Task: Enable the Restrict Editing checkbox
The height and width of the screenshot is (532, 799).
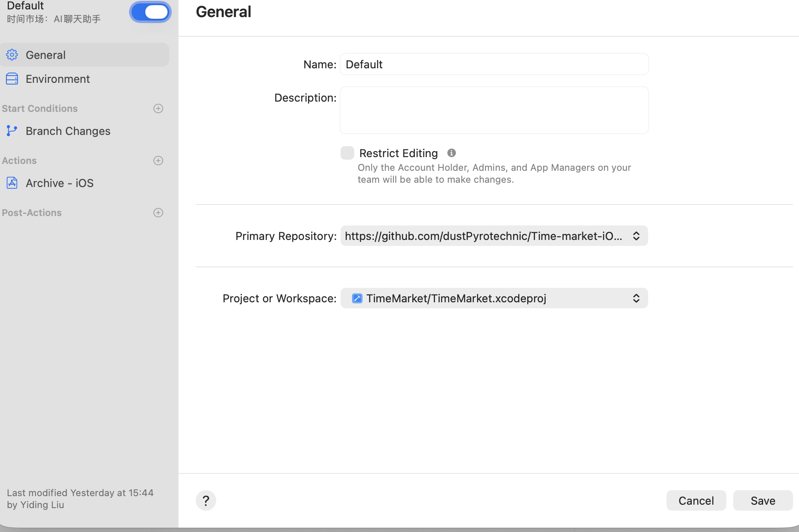Action: (347, 153)
